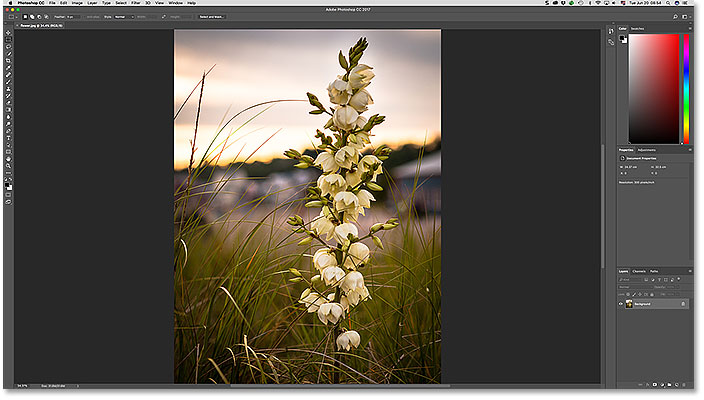Select the Pen tool
The height and width of the screenshot is (400, 704).
click(x=8, y=131)
